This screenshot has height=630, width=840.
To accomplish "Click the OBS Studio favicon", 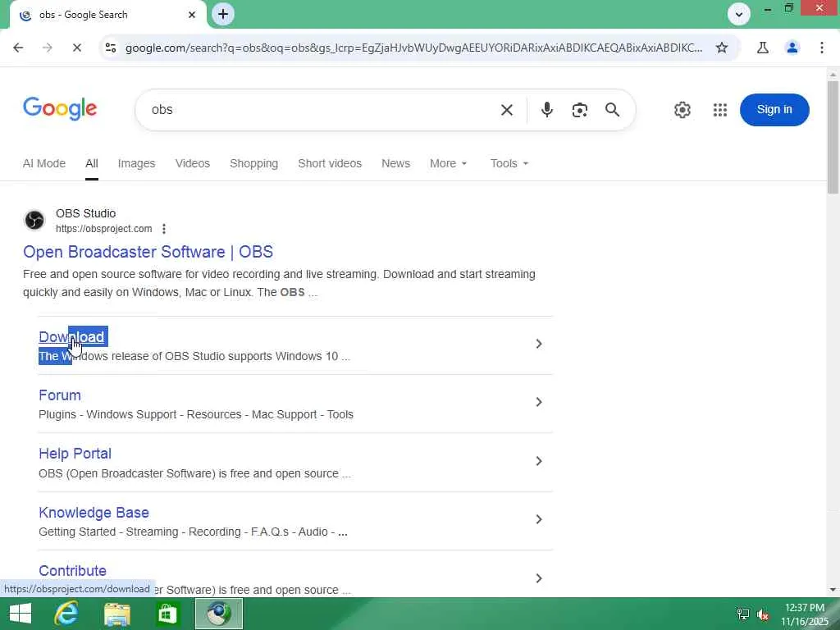I will point(34,220).
